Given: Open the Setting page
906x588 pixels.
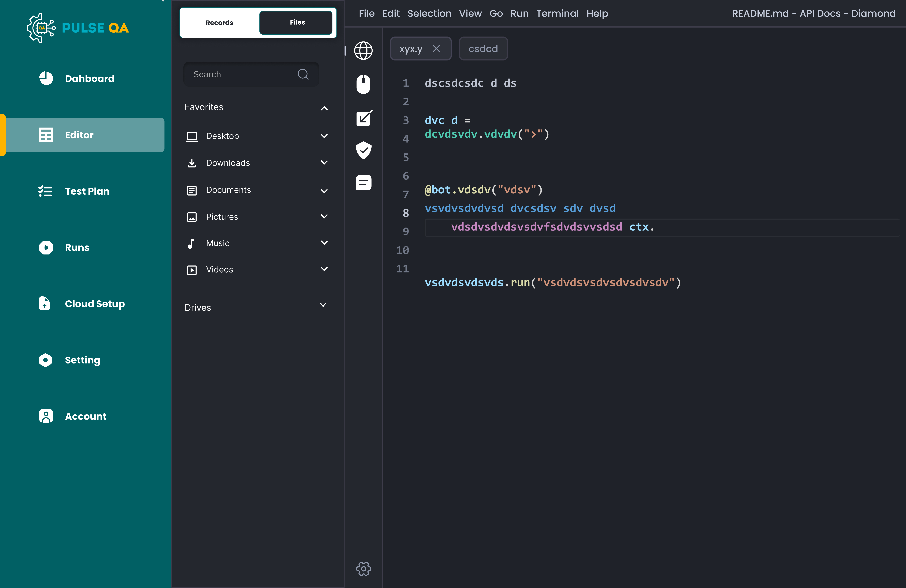Looking at the screenshot, I should 83,360.
